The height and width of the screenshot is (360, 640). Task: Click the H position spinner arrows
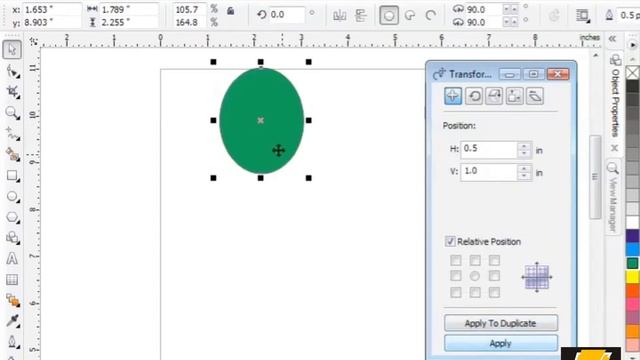(524, 149)
